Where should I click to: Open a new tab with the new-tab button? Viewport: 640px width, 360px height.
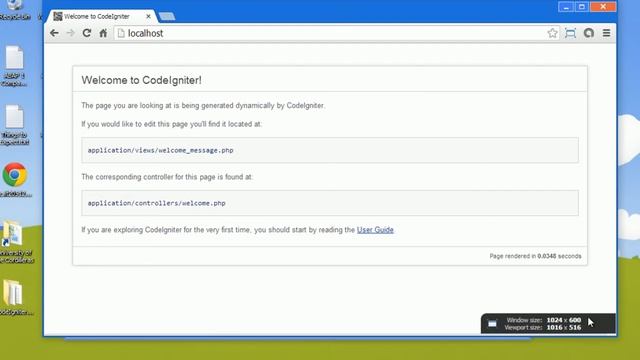pos(167,16)
